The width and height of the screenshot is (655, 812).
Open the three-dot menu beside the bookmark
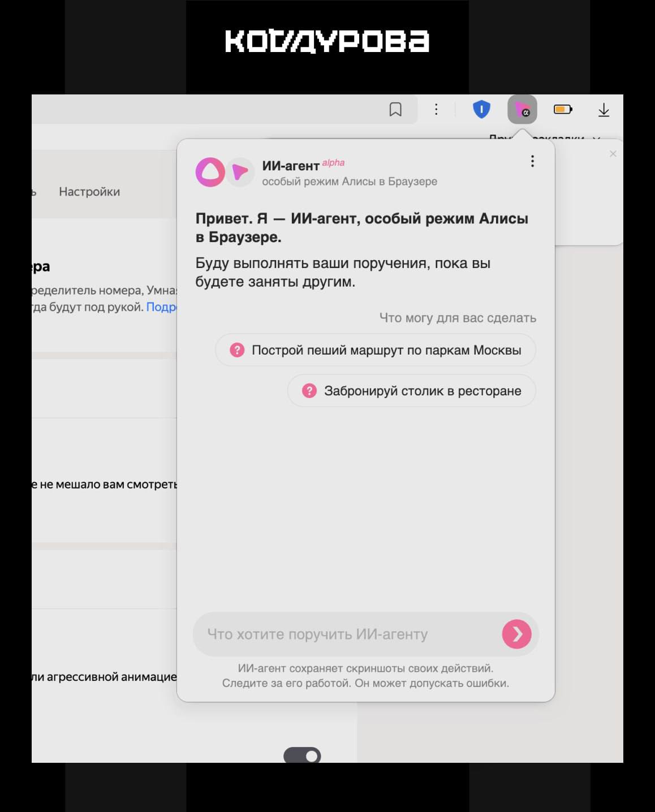(x=436, y=109)
